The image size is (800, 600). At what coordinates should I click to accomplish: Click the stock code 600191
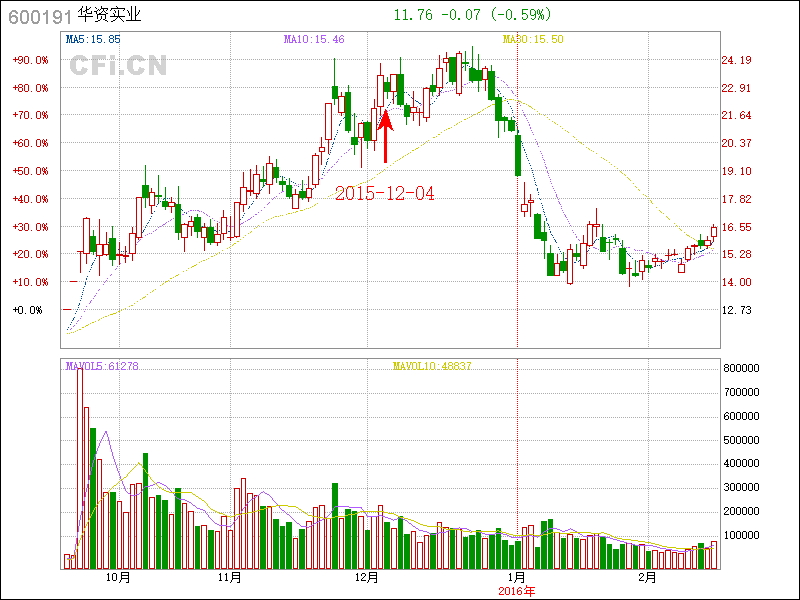[x=35, y=15]
